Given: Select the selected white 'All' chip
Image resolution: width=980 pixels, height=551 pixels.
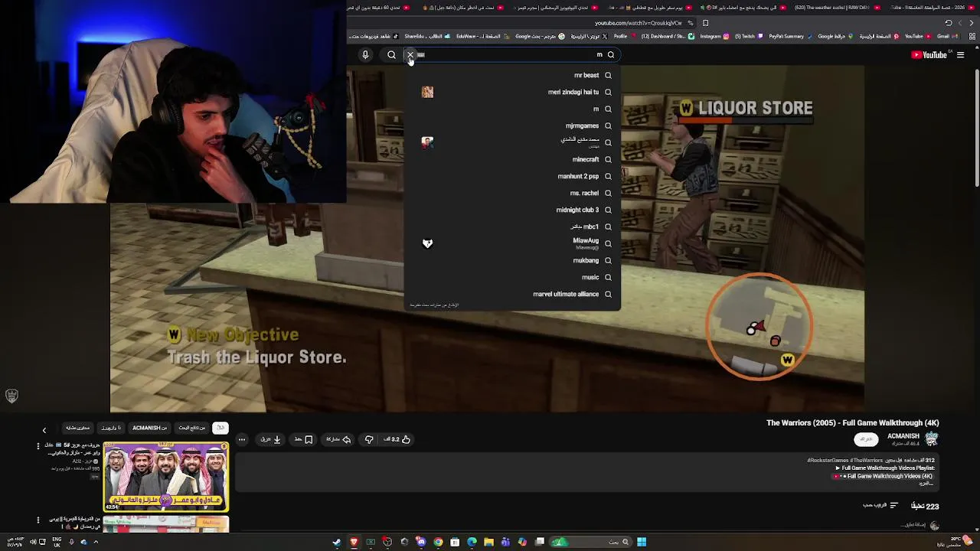Looking at the screenshot, I should (220, 428).
